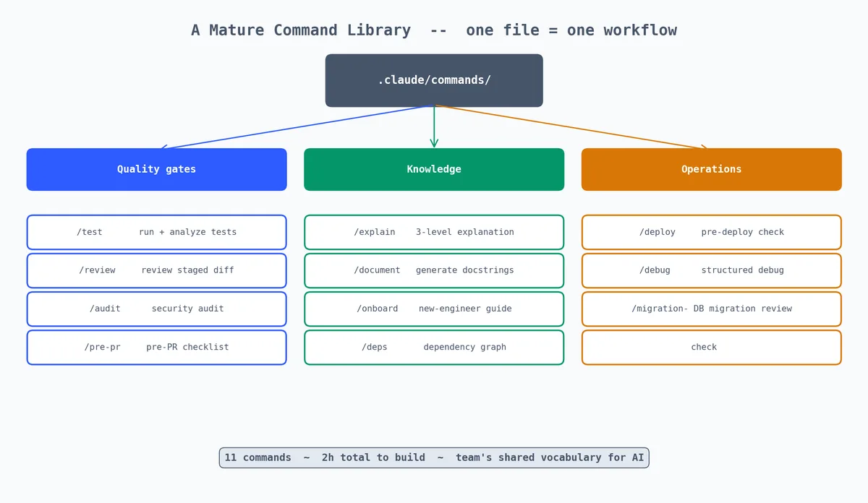This screenshot has width=868, height=503.
Task: Click the A Mature Command Library title
Action: click(x=434, y=30)
